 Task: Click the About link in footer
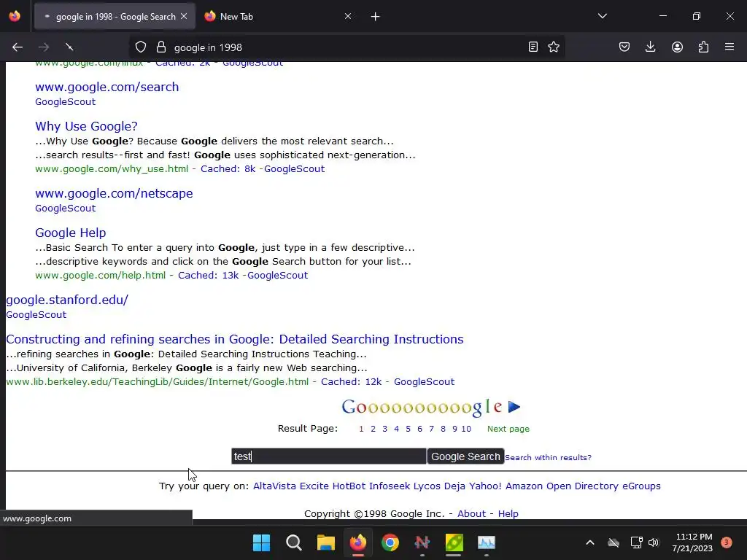pos(472,514)
